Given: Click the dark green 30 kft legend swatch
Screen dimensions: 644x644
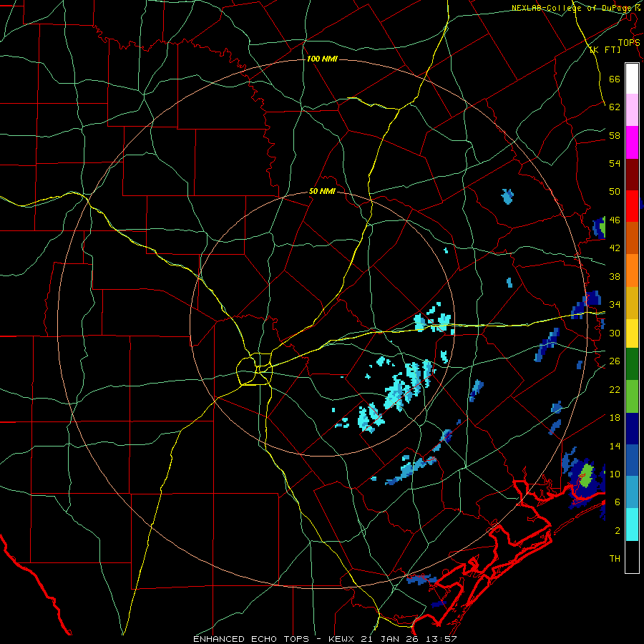Looking at the screenshot, I should [632, 364].
